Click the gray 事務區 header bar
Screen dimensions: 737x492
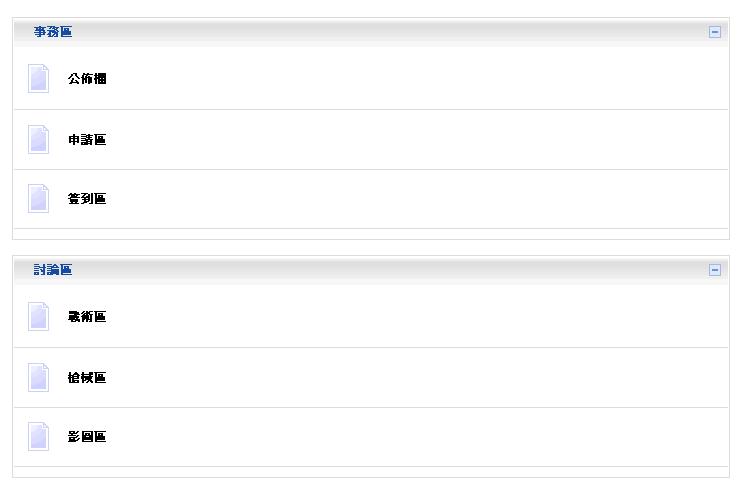coord(371,32)
